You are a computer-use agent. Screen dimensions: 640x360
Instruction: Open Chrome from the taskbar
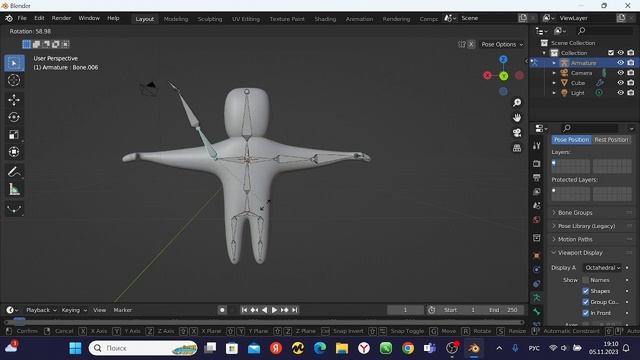(x=408, y=348)
